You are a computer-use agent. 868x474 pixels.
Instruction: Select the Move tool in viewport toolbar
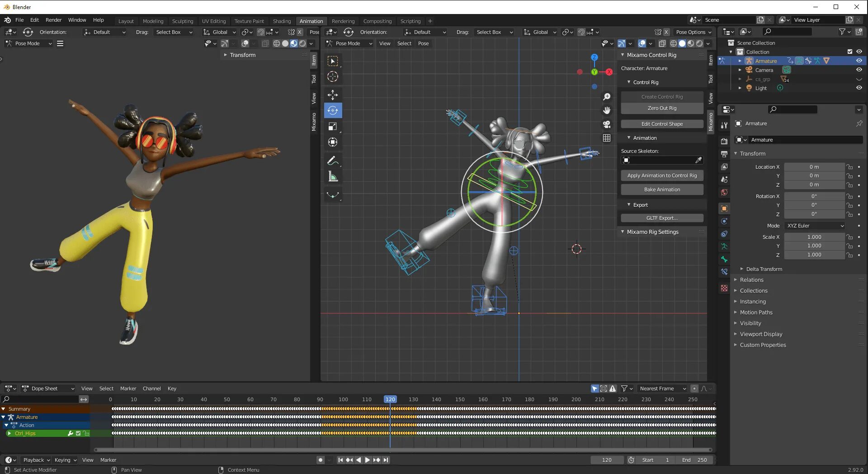pyautogui.click(x=333, y=95)
